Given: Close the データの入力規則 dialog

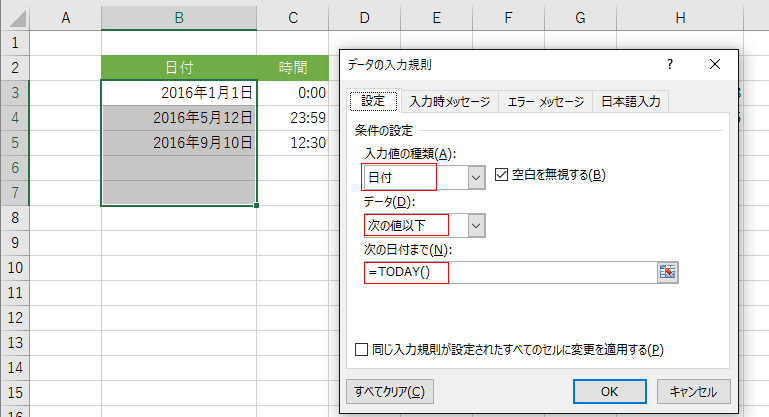Looking at the screenshot, I should (x=714, y=64).
